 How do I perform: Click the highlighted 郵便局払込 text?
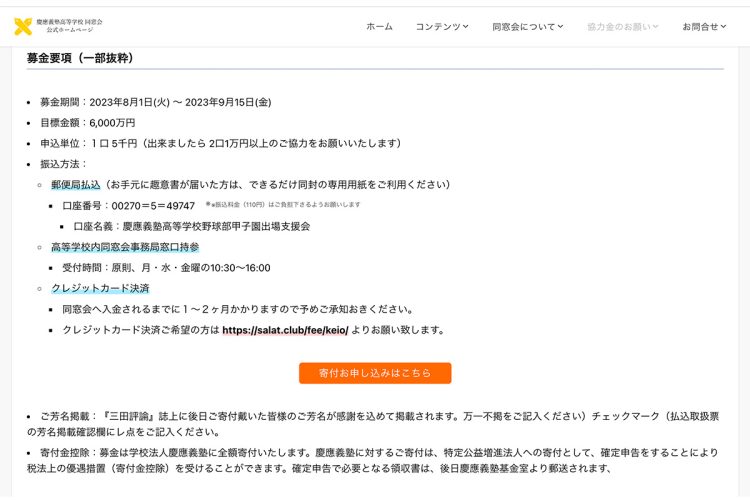click(x=76, y=185)
